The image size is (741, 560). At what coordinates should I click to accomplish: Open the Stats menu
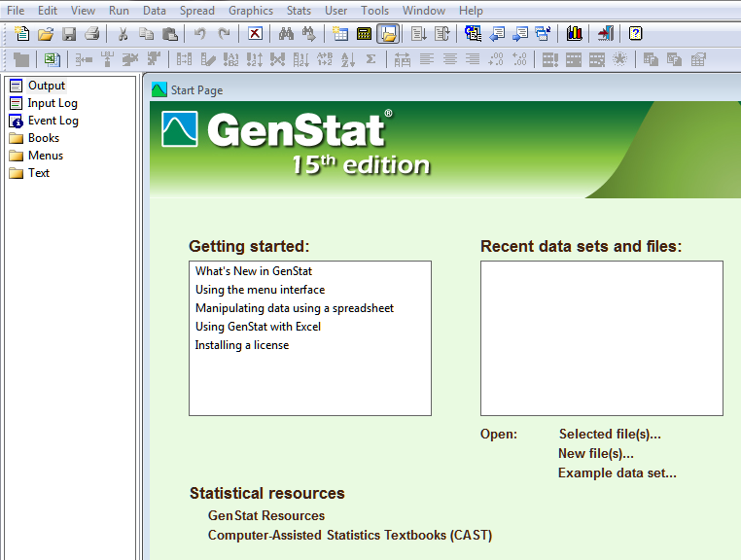pos(299,11)
